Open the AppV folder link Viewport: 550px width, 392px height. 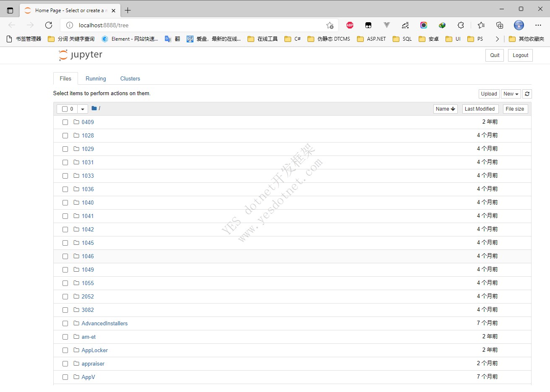click(x=88, y=377)
